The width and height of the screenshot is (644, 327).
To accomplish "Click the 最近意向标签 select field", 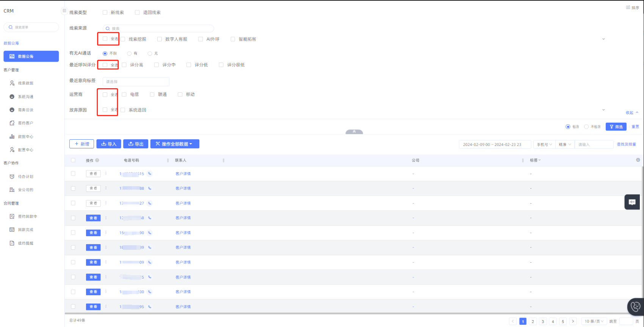I will 136,82.
